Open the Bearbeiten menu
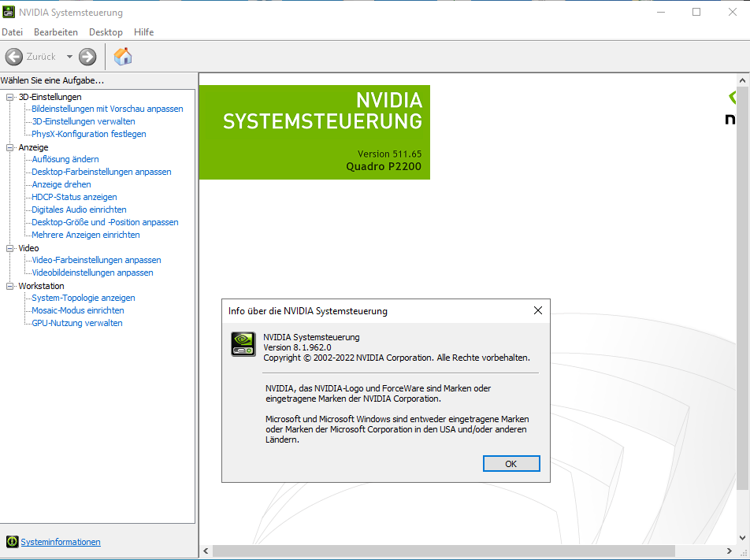750x560 pixels. (x=55, y=32)
